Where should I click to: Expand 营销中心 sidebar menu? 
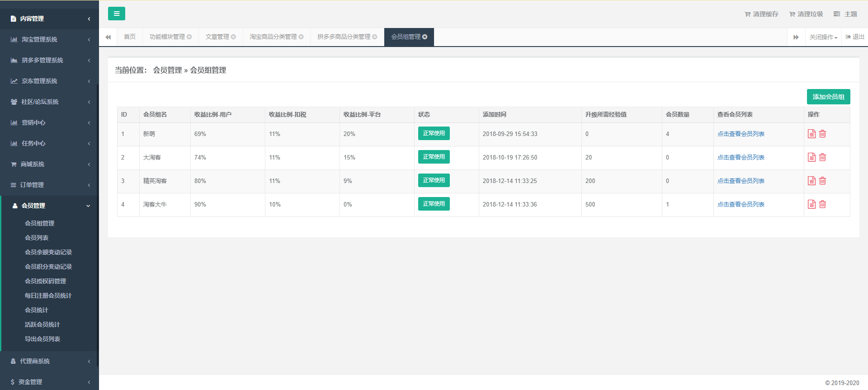[x=49, y=122]
